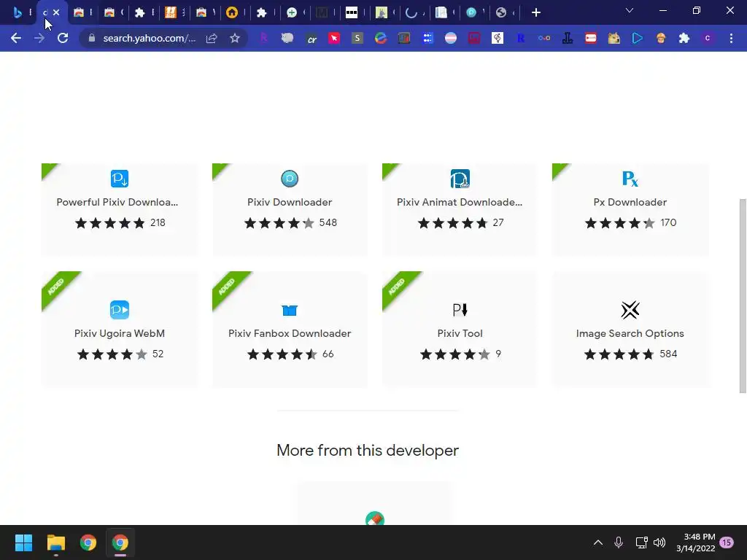Switch to the green plus icon tab
Viewport: 747px width, 560px height.
tap(292, 12)
